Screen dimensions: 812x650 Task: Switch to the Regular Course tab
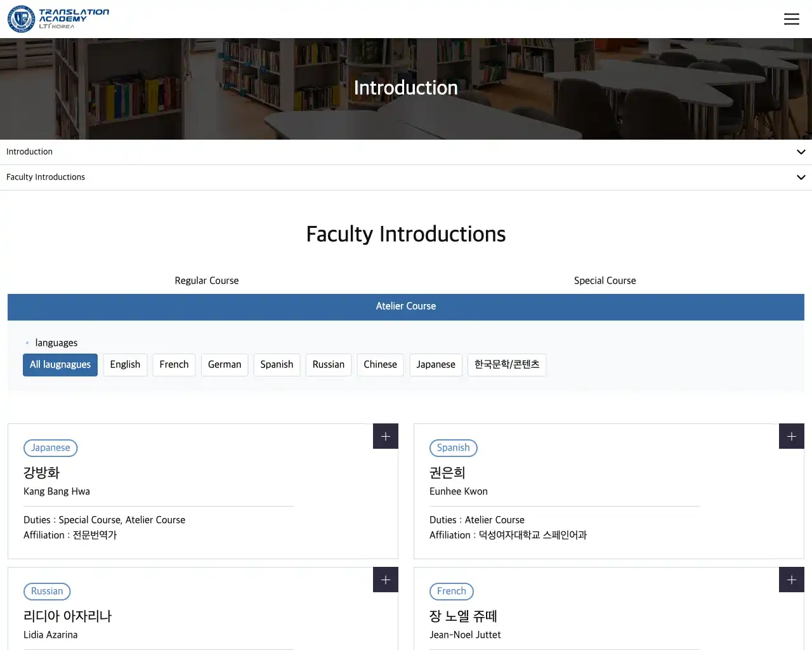coord(207,281)
